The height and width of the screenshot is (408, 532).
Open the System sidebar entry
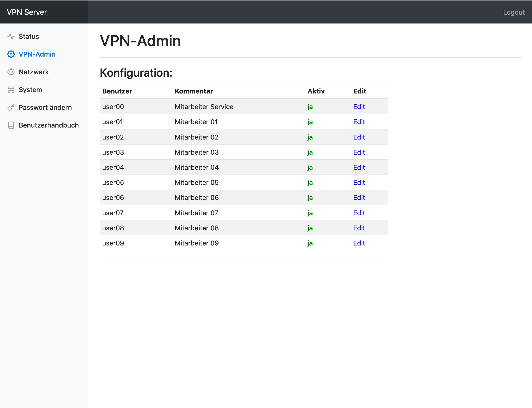click(30, 90)
